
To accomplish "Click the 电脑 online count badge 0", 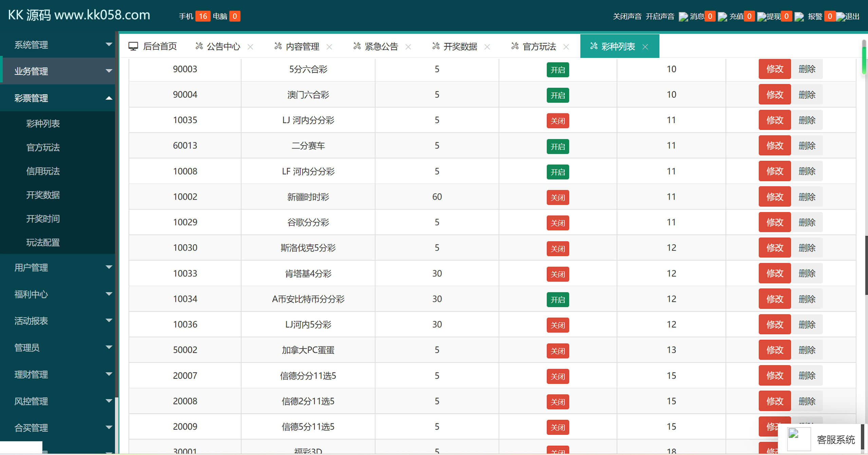I will pyautogui.click(x=235, y=16).
